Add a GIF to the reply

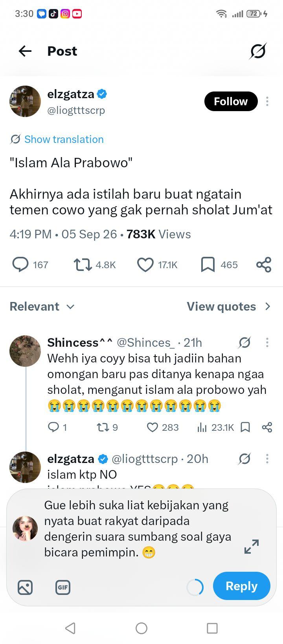tap(63, 587)
